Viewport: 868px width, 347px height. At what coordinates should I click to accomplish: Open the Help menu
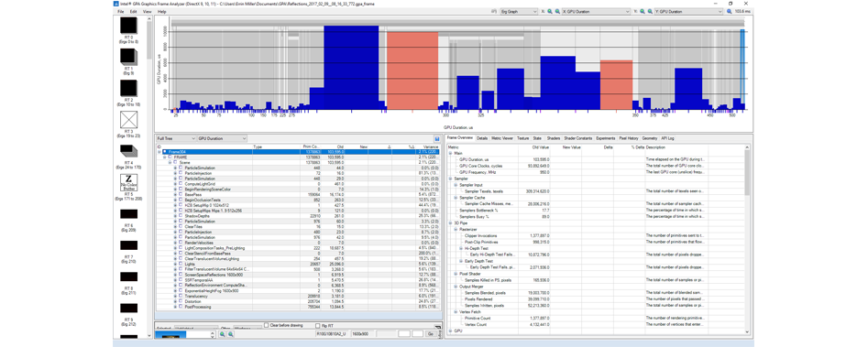pos(161,12)
